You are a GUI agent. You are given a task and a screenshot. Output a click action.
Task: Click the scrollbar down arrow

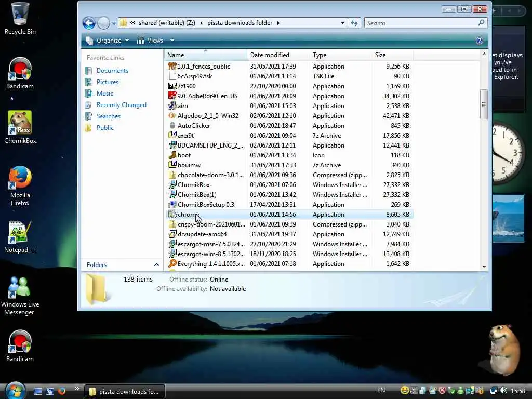pyautogui.click(x=484, y=267)
